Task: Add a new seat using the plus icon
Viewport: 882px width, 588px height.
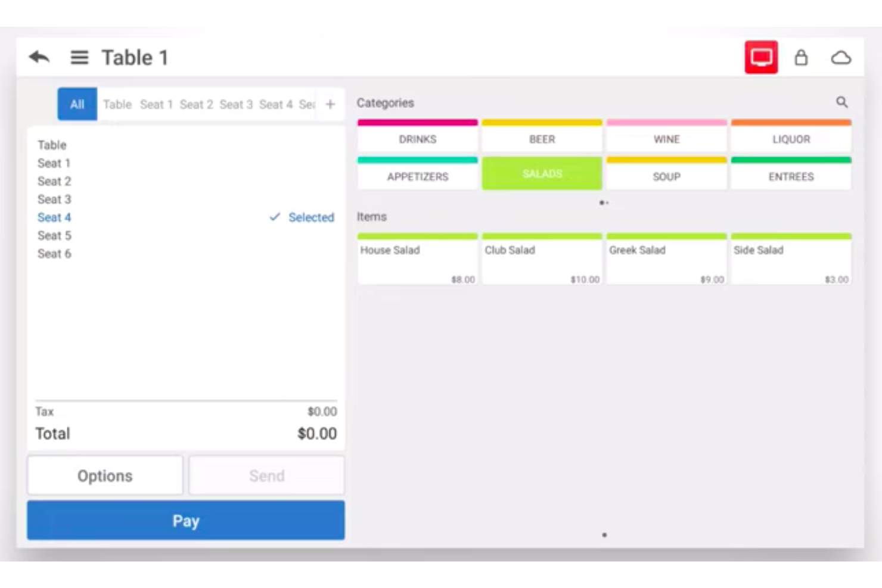Action: tap(330, 104)
